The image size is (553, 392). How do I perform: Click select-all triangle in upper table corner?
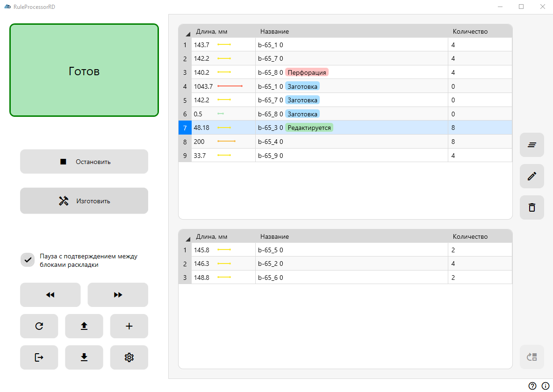pos(187,34)
